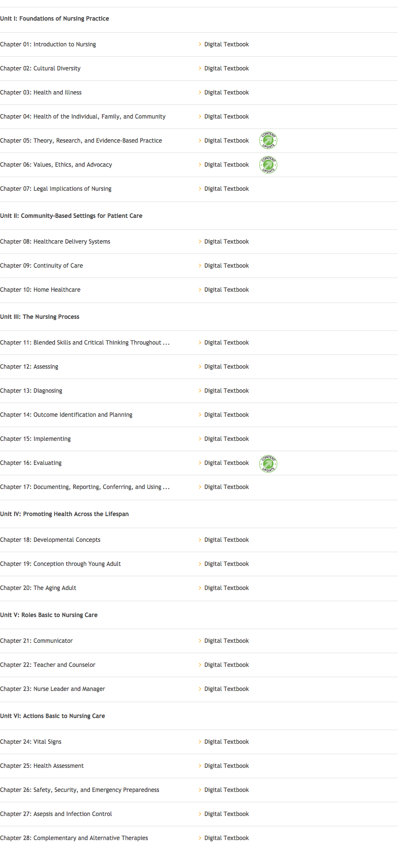
Task: Select Chapter 03: Health and Illness title
Action: pyautogui.click(x=41, y=92)
